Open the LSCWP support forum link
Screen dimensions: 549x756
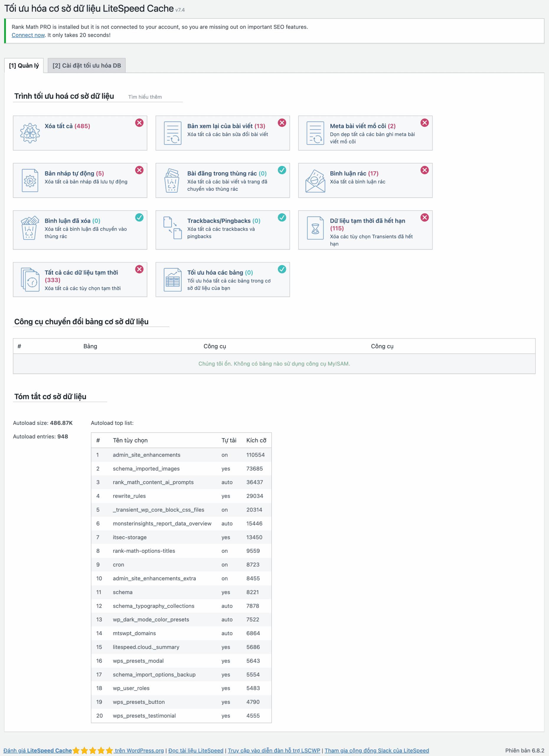click(274, 750)
